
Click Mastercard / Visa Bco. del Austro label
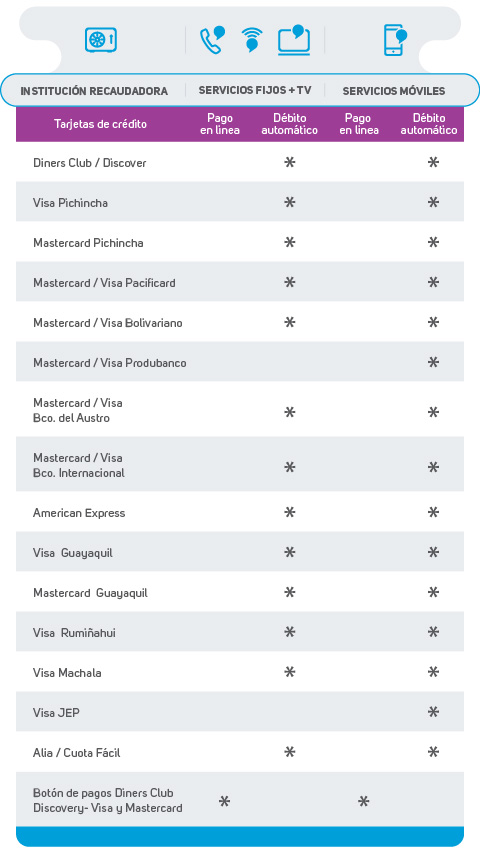78,410
